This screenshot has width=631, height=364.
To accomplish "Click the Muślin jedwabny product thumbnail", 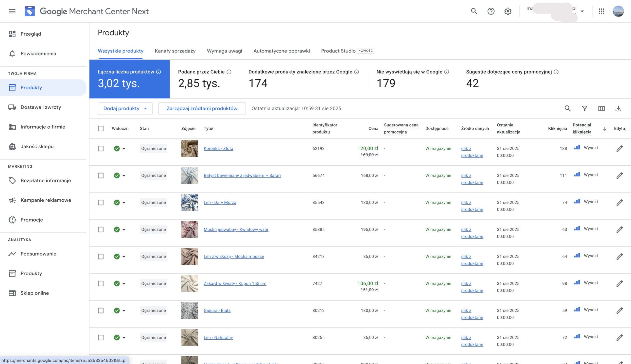I will point(190,229).
